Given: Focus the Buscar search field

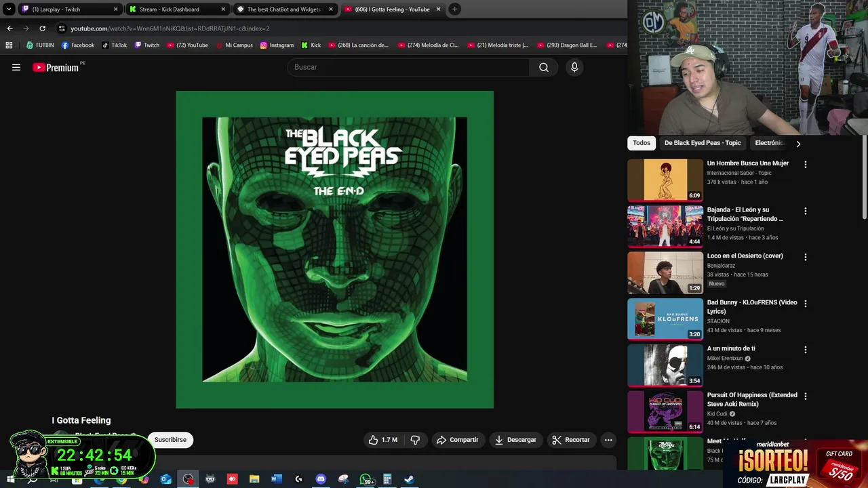Looking at the screenshot, I should (408, 67).
